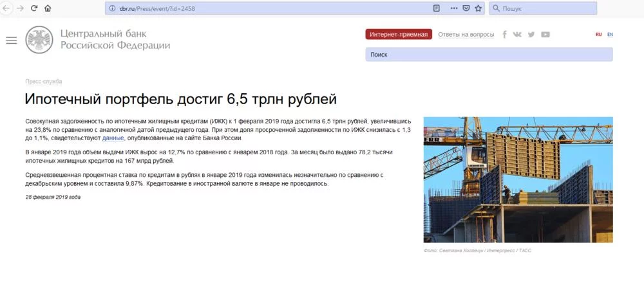Save page to Pocket icon
This screenshot has width=644, height=290.
(466, 8)
